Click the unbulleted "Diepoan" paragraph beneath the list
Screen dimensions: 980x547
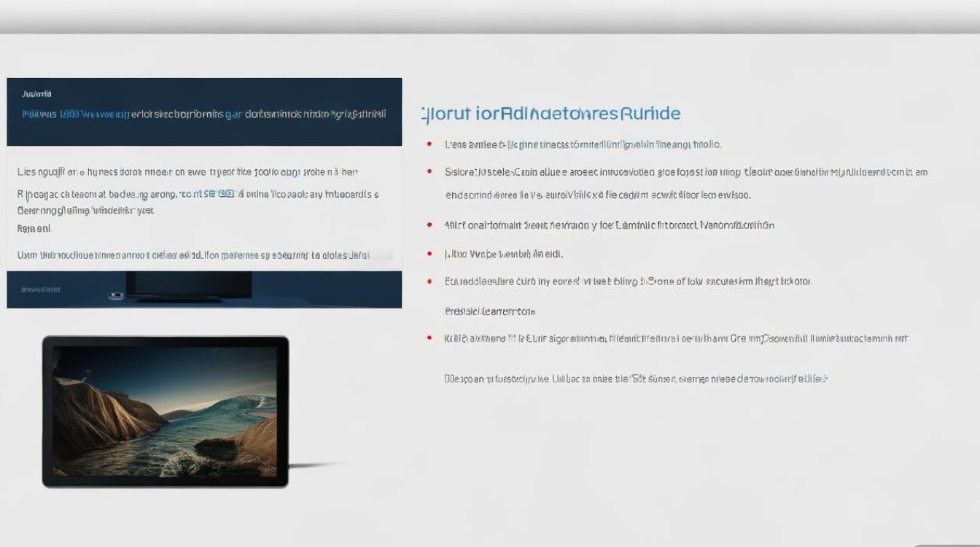click(636, 379)
